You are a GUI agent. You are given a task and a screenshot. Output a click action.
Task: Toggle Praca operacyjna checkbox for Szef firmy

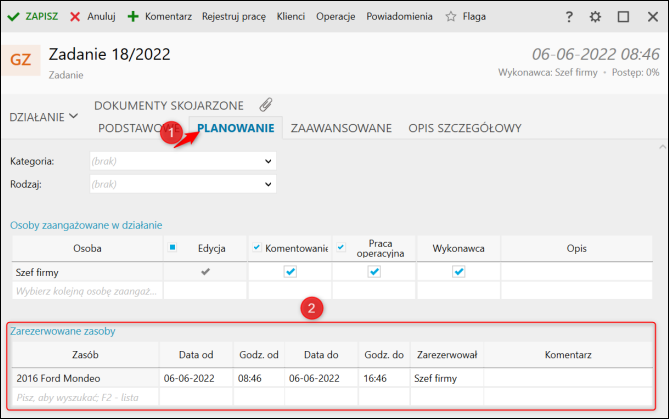374,271
